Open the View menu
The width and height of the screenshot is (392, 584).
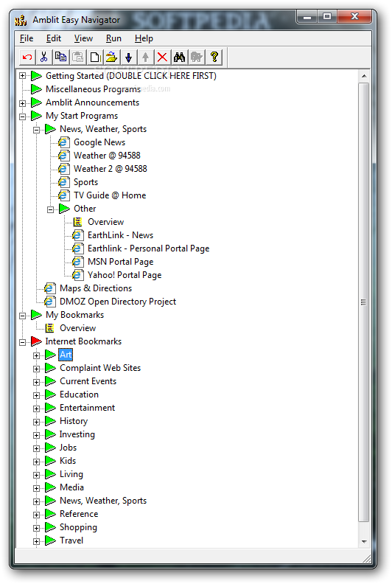pos(83,38)
